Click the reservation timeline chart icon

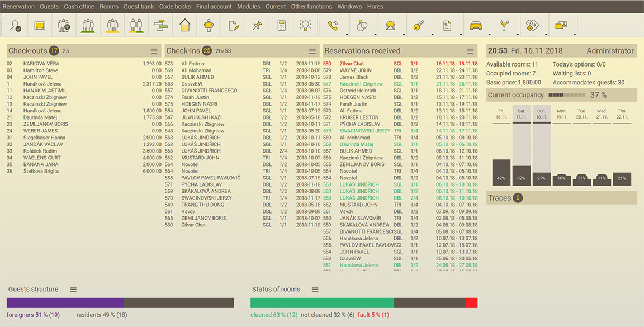(161, 26)
